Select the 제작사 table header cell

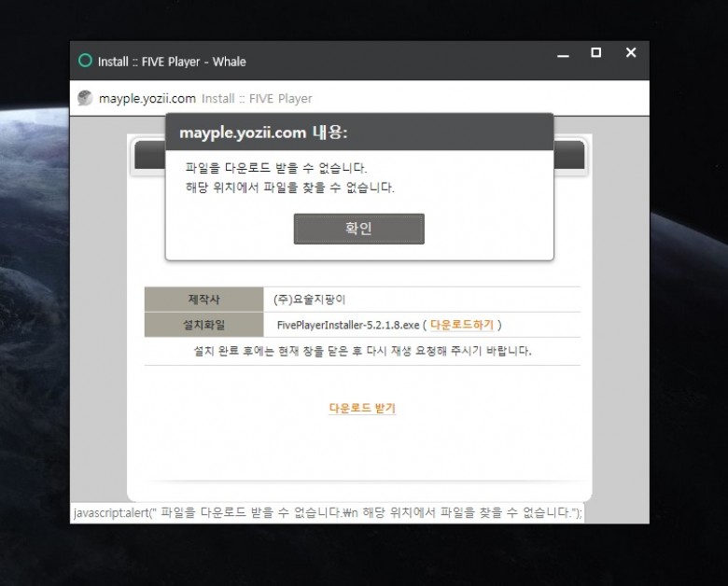point(203,300)
